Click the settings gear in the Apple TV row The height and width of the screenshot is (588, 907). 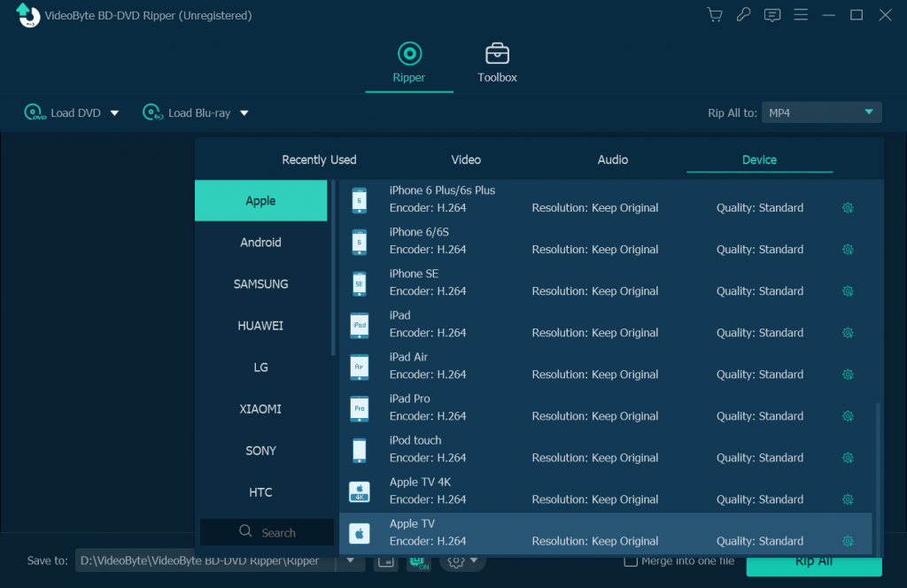pos(848,541)
